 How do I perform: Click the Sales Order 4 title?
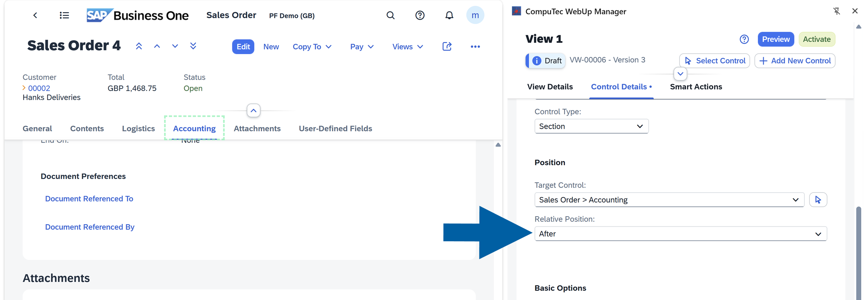coord(74,46)
